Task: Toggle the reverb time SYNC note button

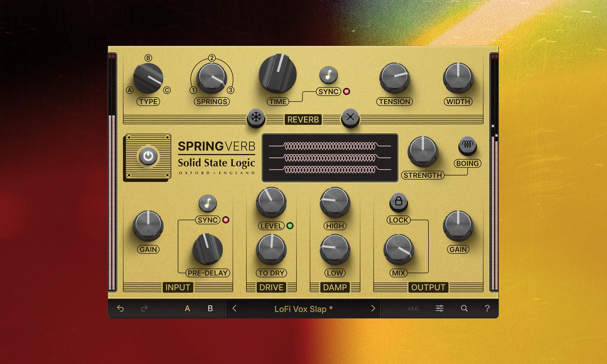Action: pyautogui.click(x=328, y=74)
